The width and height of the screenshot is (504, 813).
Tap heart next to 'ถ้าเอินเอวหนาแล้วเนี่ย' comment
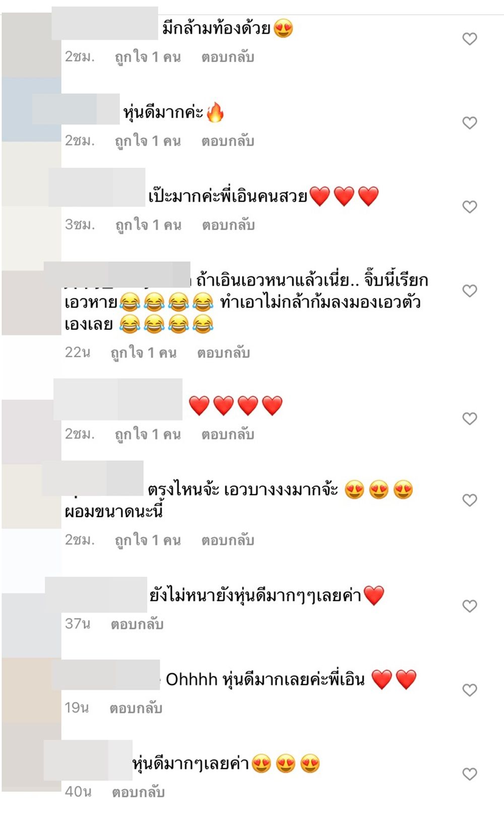coord(470,291)
